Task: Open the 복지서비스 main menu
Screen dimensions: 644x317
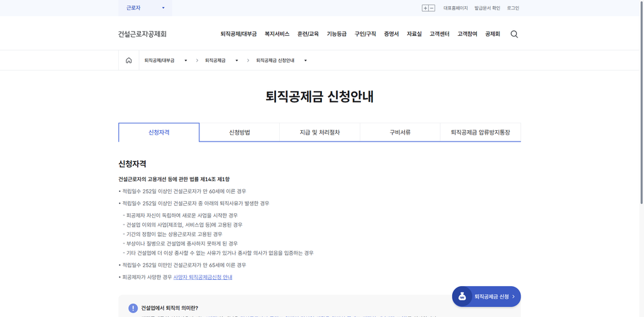Action: 277,34
